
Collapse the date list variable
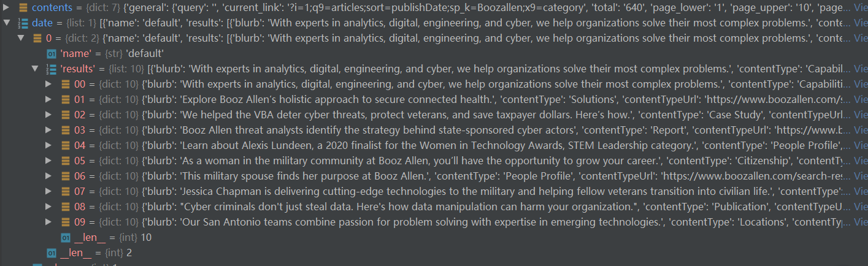point(7,23)
